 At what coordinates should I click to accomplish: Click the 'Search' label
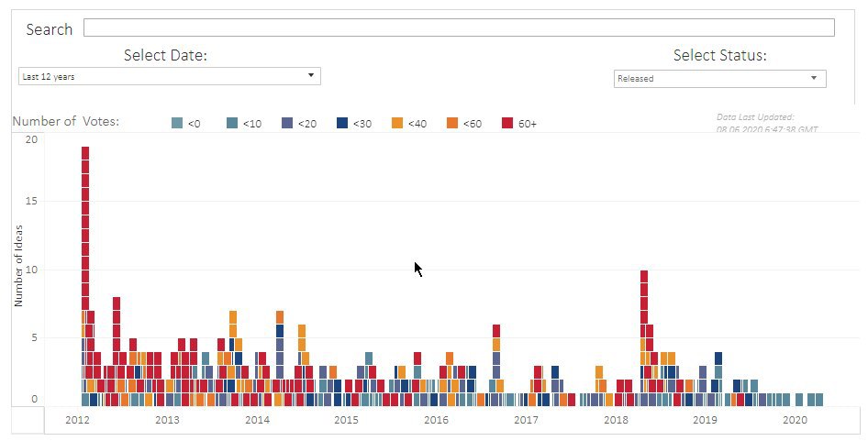(x=50, y=29)
